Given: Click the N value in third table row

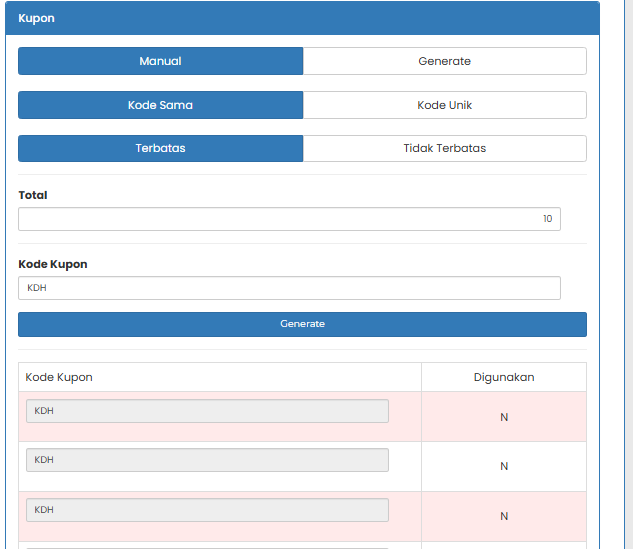Looking at the screenshot, I should (x=504, y=516).
